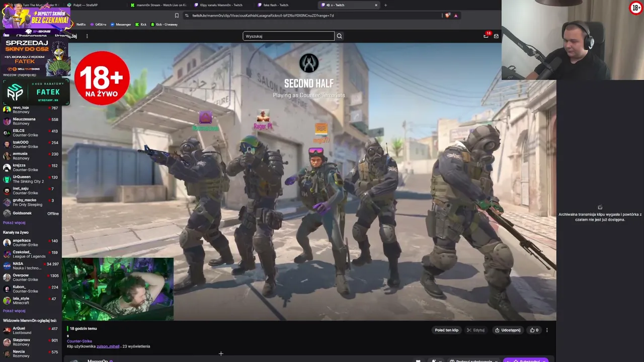Expand followed channels with first 'Pokaż więcej'
644x362 pixels.
tap(14, 223)
